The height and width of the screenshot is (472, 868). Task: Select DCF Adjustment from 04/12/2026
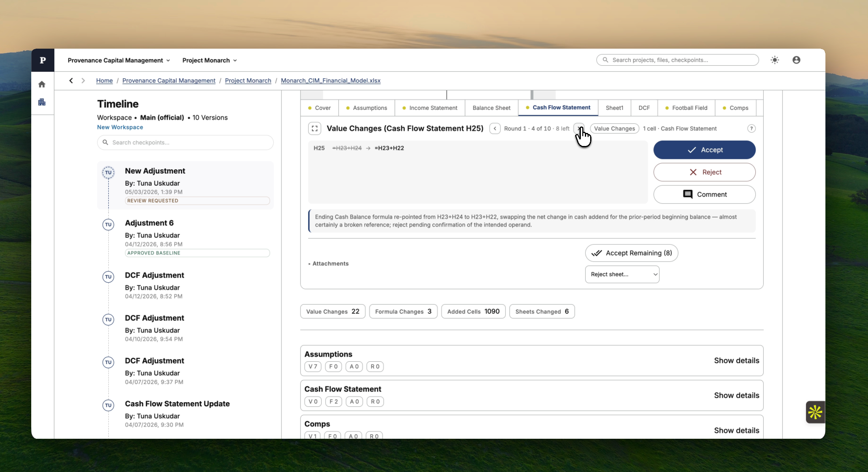(185, 285)
